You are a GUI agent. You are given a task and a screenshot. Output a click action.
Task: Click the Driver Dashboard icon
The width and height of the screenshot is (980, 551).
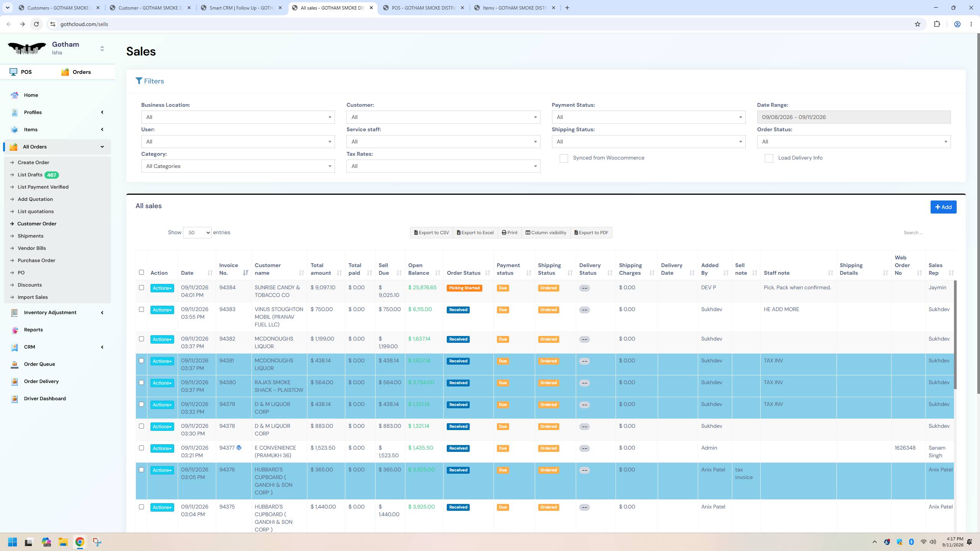pyautogui.click(x=15, y=399)
